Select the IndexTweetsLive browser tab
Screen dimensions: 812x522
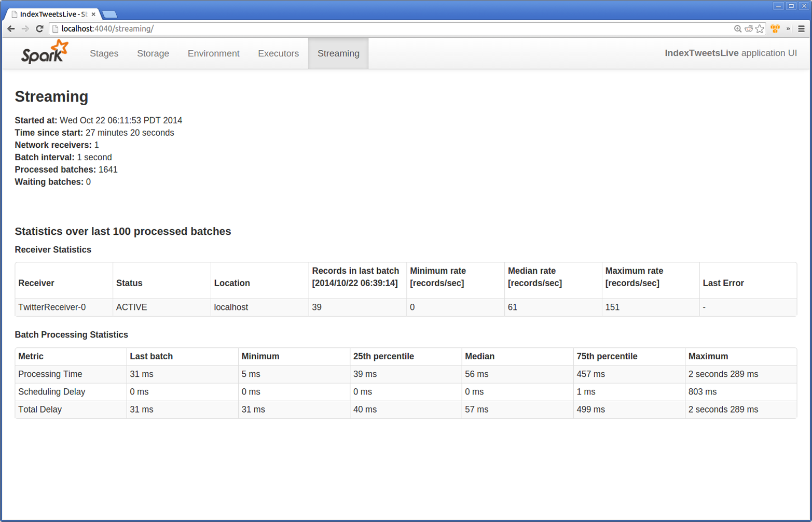pos(52,14)
